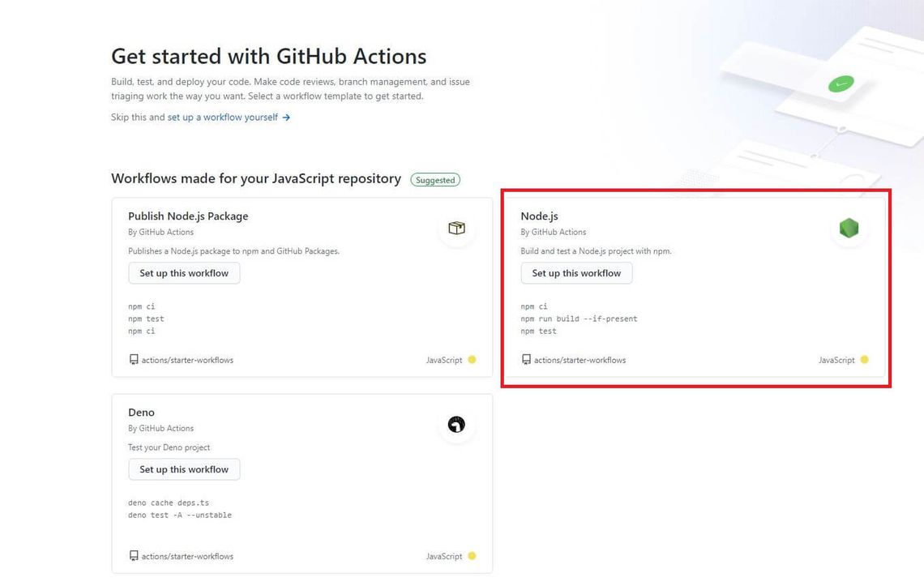Screen dimensions: 924x582
Task: Click Set up this workflow for Node.js
Action: coord(576,273)
